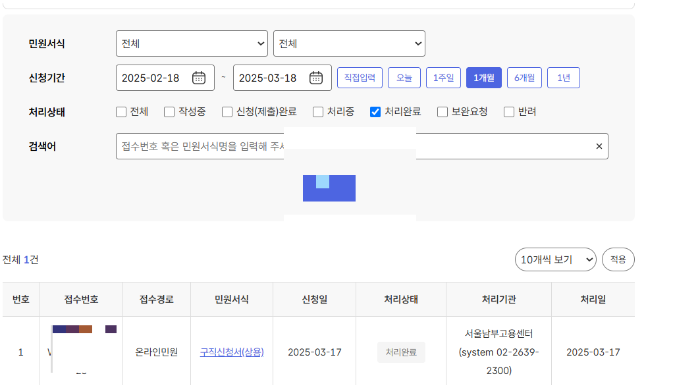Click the 서울남부고용센터 agency cell
Image resolution: width=700 pixels, height=385 pixels.
point(499,352)
